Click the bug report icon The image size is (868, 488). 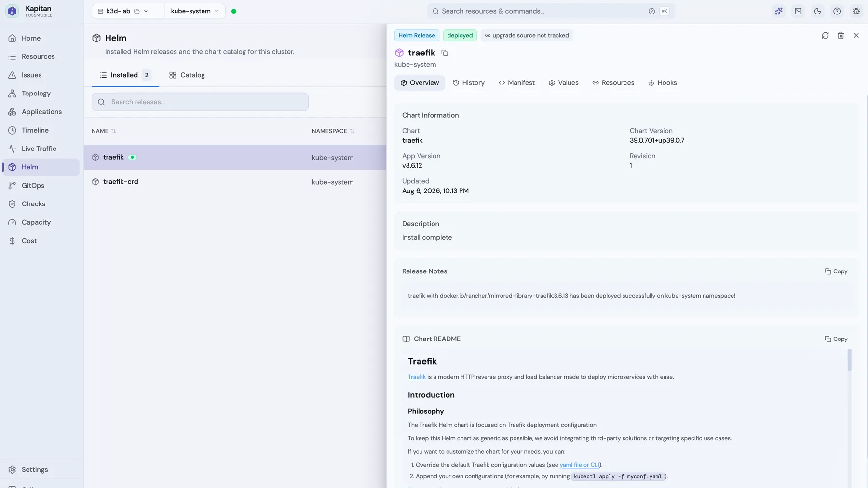[856, 11]
